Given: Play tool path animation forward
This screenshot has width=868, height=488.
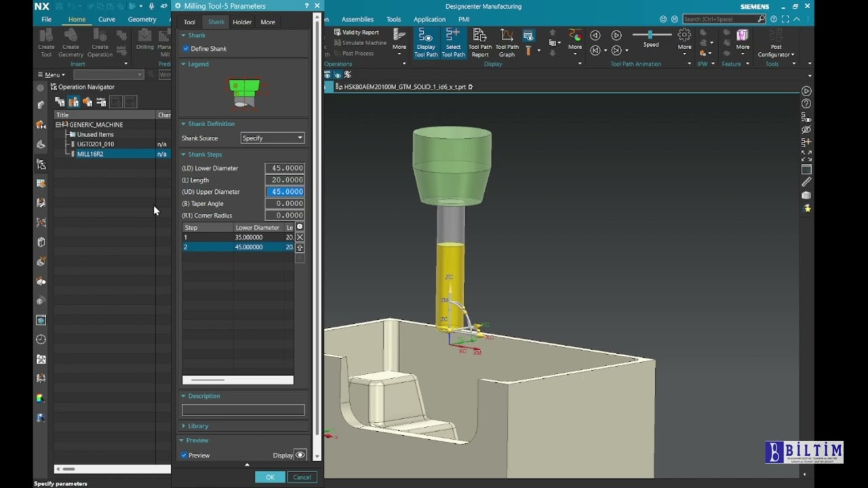Looking at the screenshot, I should point(616,35).
